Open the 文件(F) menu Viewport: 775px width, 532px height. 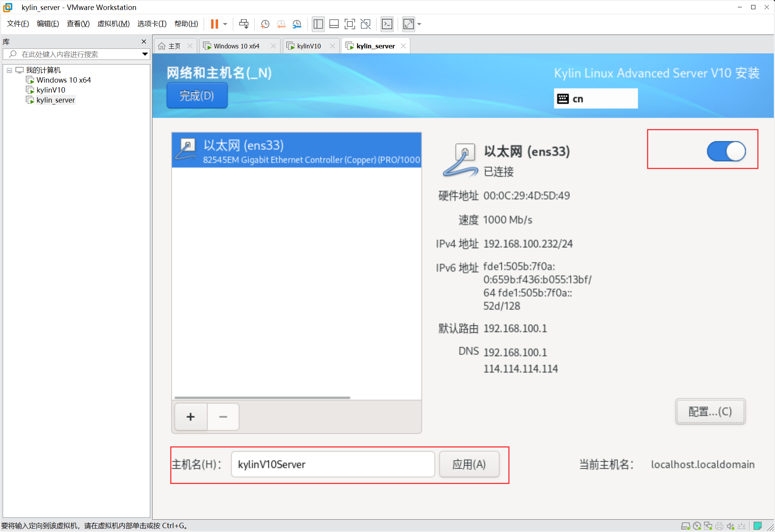[18, 24]
